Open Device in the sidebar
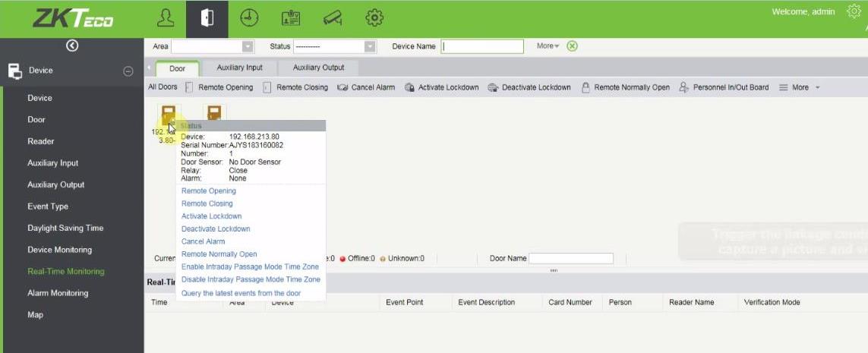Image resolution: width=868 pixels, height=353 pixels. 39,98
